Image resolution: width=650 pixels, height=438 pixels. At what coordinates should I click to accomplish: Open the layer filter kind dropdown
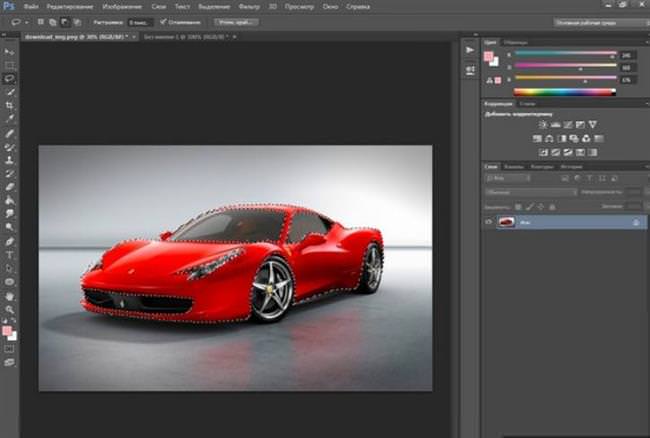(507, 179)
